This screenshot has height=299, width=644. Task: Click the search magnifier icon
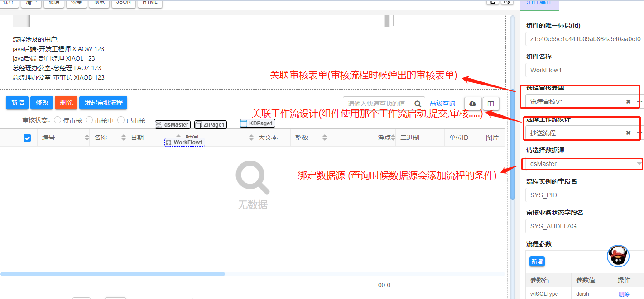point(419,104)
